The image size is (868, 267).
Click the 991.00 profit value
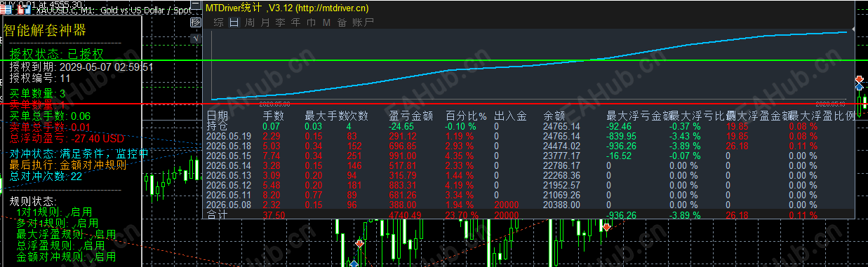point(403,156)
